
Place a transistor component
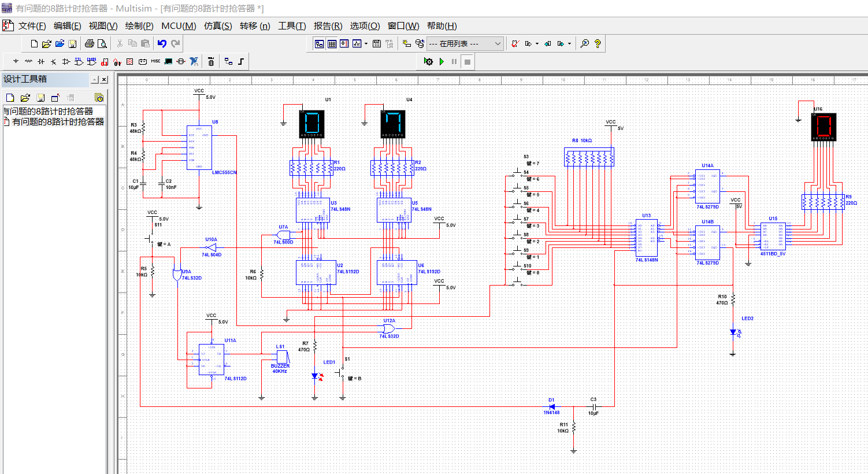tap(54, 61)
